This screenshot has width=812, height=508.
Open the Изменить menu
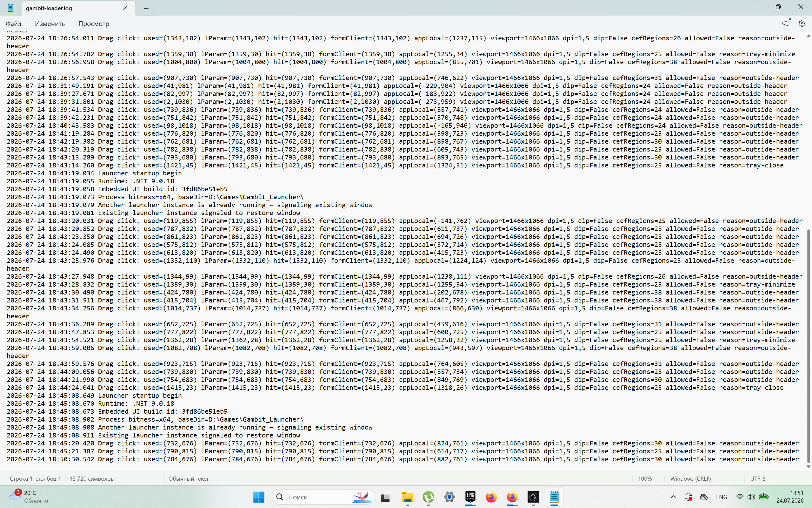(x=50, y=24)
